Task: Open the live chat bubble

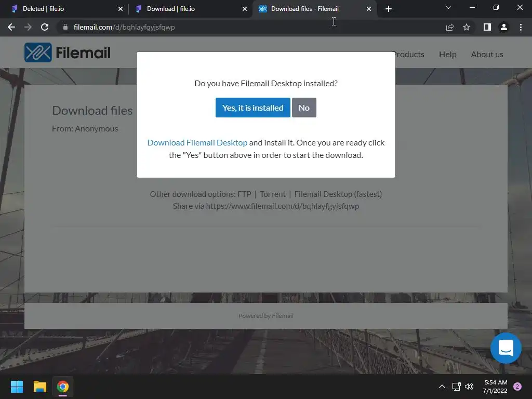Action: point(506,348)
